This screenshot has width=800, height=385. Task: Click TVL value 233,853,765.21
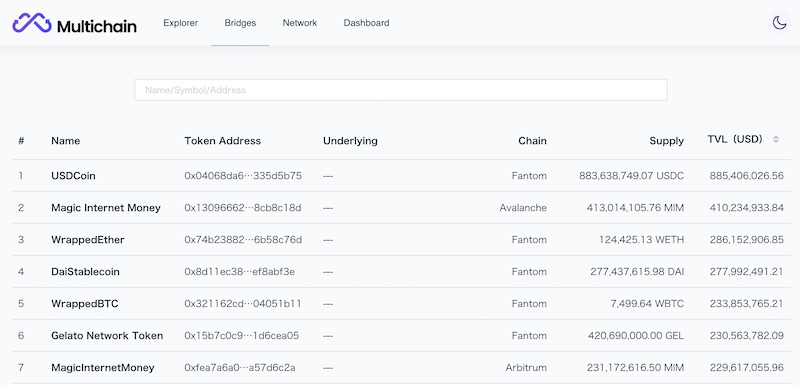(x=746, y=304)
